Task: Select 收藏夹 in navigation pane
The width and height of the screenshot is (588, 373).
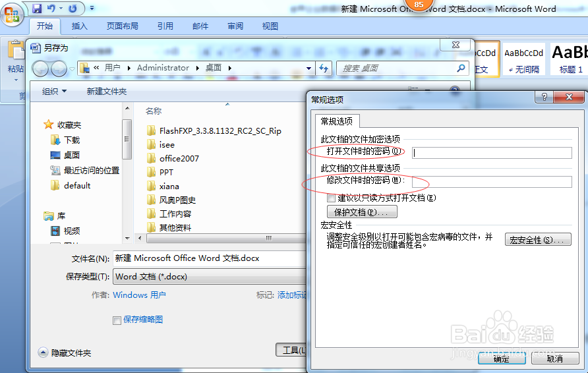Action: point(69,125)
